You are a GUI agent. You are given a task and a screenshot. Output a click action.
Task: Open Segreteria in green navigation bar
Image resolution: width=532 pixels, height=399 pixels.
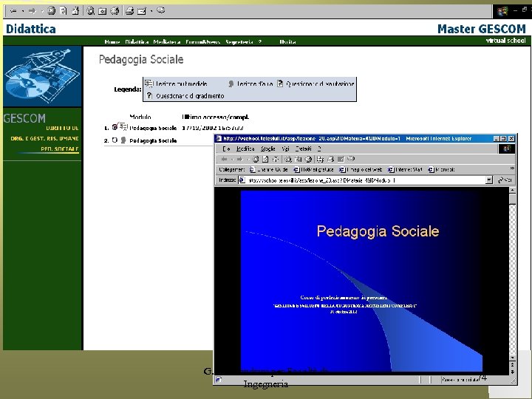point(239,41)
